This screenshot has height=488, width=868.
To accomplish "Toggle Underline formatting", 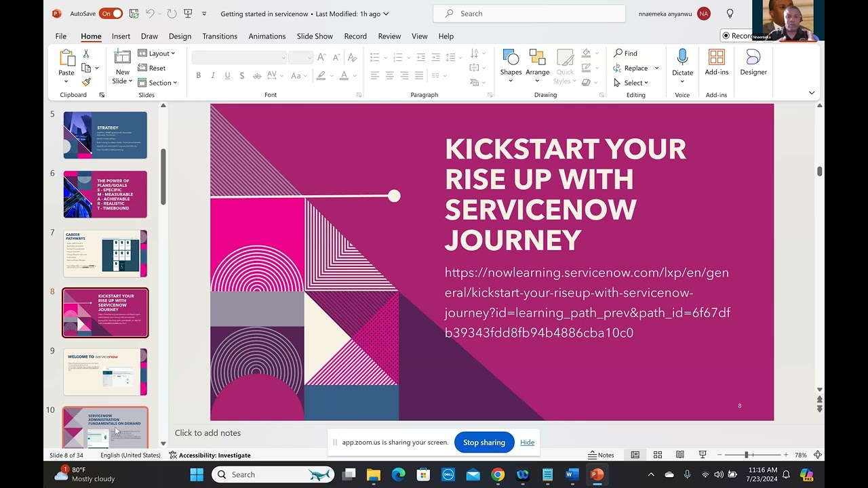I will (x=227, y=75).
